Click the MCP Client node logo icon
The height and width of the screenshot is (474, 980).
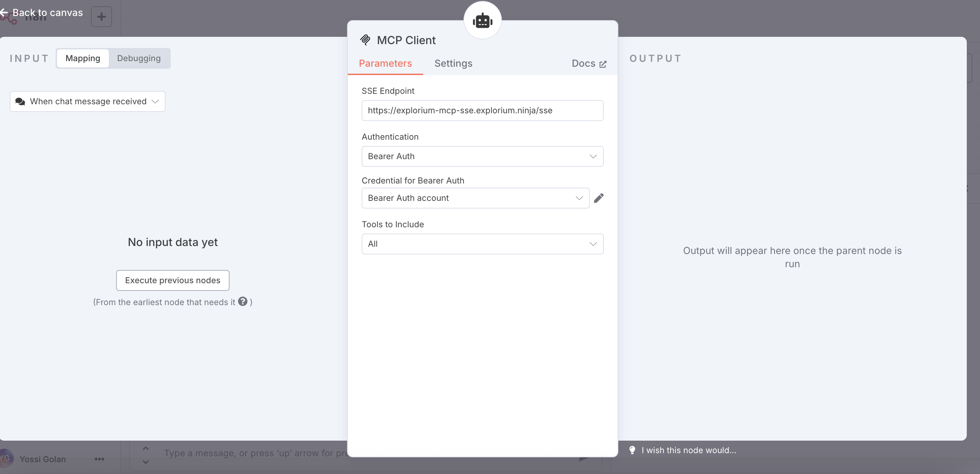(365, 40)
